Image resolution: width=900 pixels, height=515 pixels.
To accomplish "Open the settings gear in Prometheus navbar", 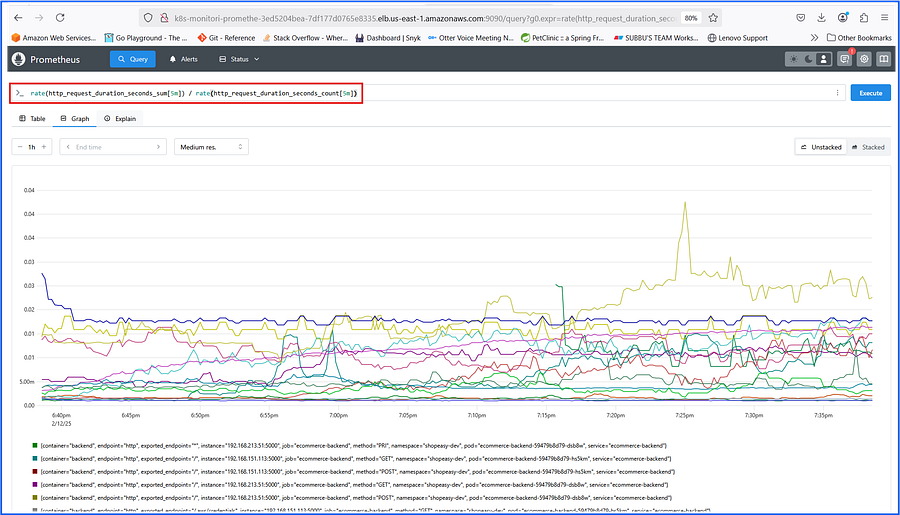I will 864,59.
